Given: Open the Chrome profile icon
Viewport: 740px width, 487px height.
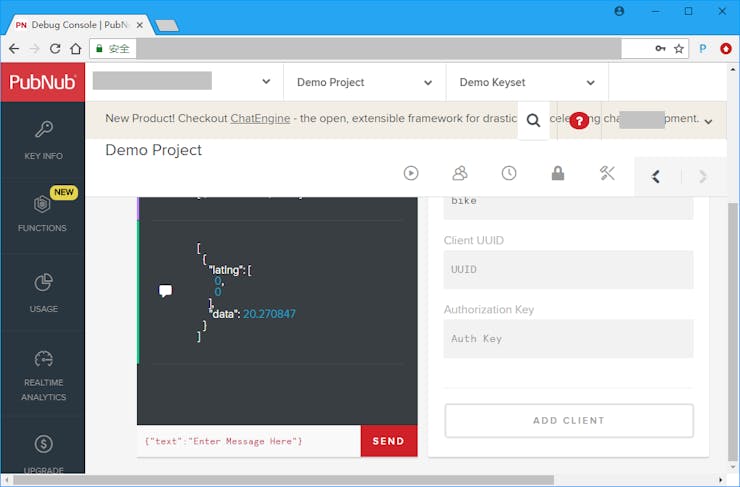Looking at the screenshot, I should (x=619, y=11).
